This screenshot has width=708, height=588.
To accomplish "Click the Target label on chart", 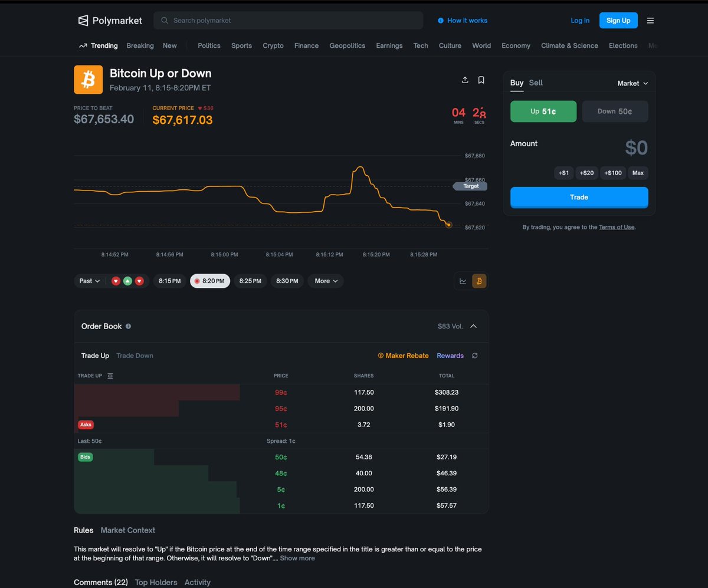I will click(470, 186).
